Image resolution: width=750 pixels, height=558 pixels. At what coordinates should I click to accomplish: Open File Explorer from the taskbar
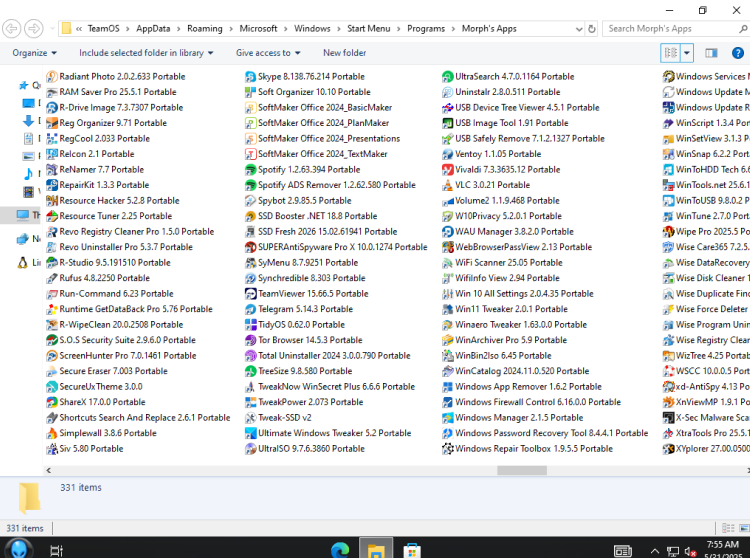click(x=376, y=549)
